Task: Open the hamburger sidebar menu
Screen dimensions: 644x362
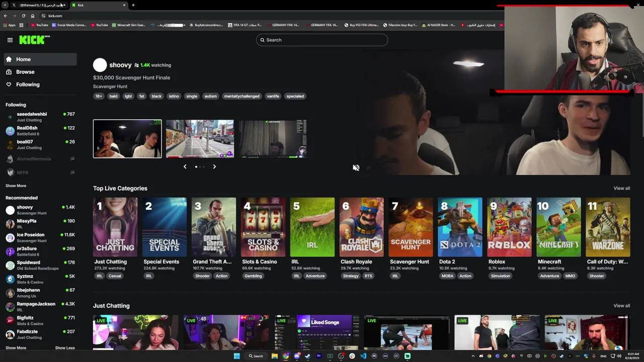Action: point(10,40)
